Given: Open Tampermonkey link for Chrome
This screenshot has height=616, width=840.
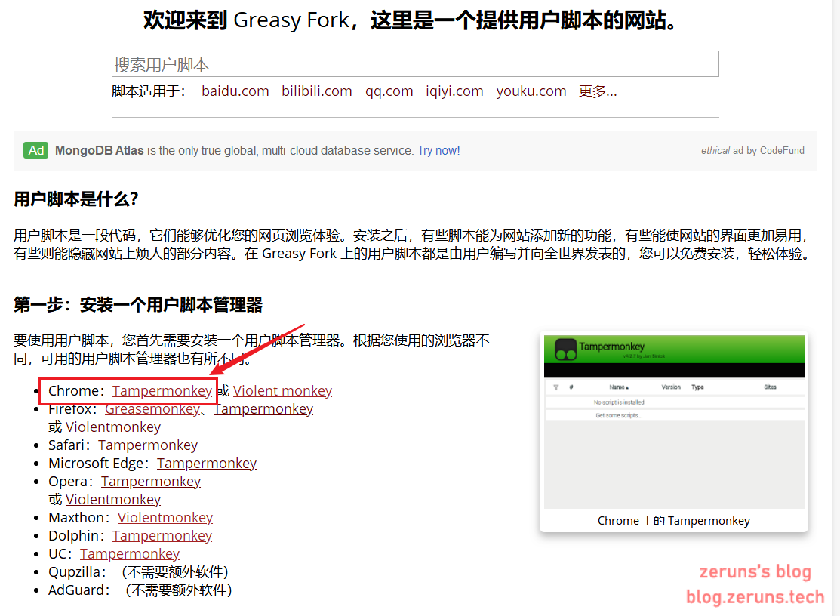Looking at the screenshot, I should [x=162, y=391].
